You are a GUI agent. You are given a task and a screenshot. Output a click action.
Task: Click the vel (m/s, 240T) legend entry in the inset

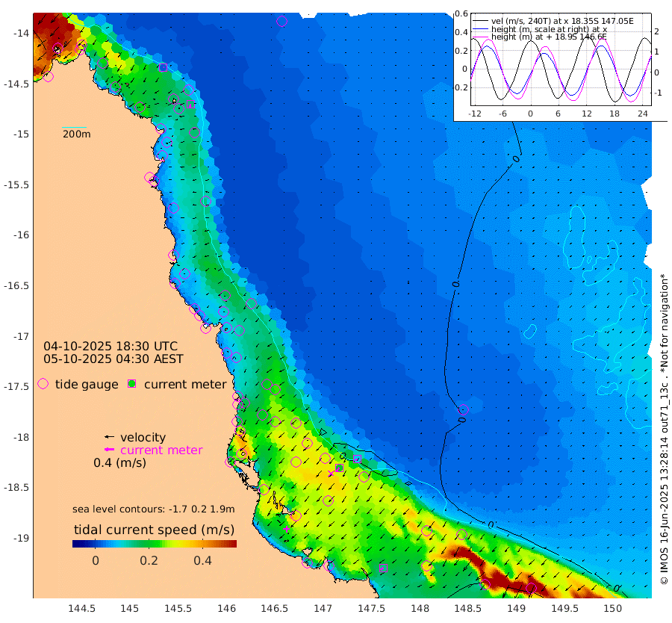pos(553,21)
